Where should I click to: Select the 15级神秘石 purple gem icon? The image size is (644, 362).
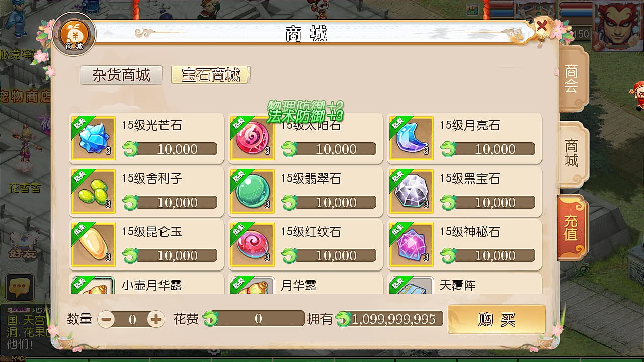pyautogui.click(x=412, y=244)
